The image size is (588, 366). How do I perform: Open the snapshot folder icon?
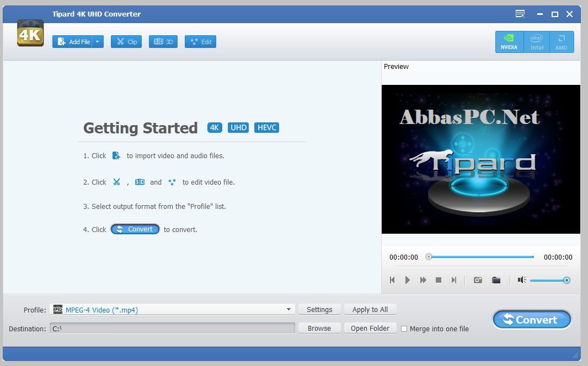click(x=496, y=280)
